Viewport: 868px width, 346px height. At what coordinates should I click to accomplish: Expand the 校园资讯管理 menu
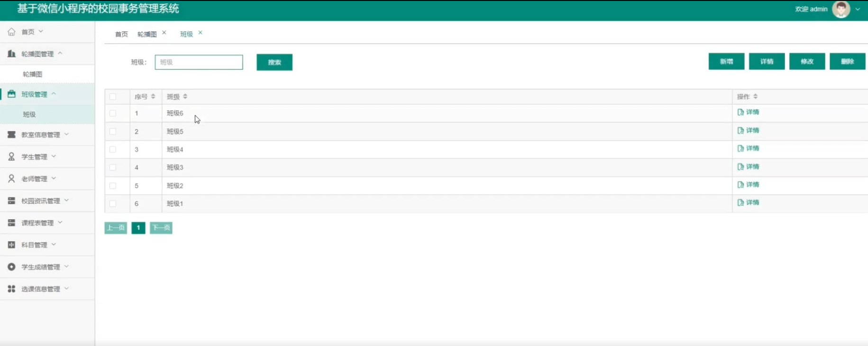click(66, 200)
